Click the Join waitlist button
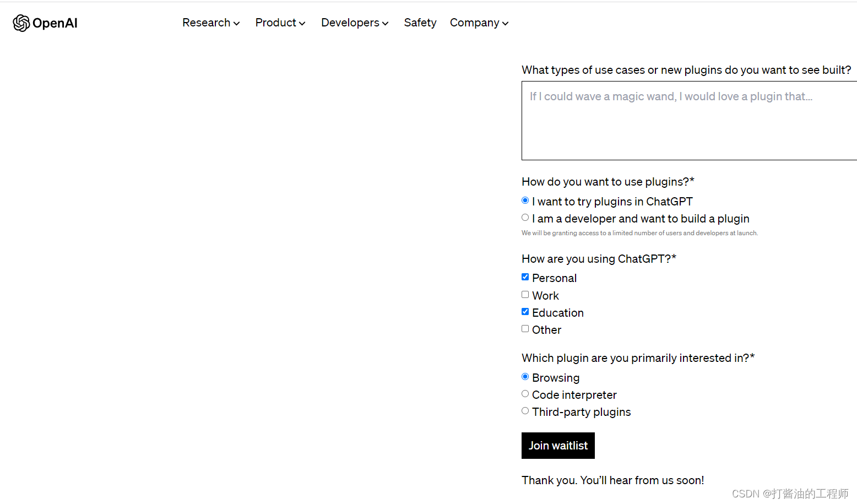857x504 pixels. (x=558, y=446)
